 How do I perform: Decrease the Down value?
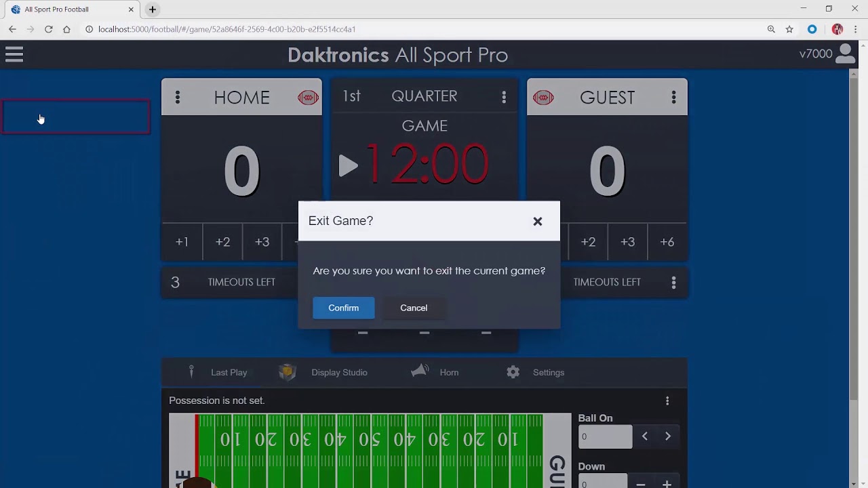(x=641, y=484)
